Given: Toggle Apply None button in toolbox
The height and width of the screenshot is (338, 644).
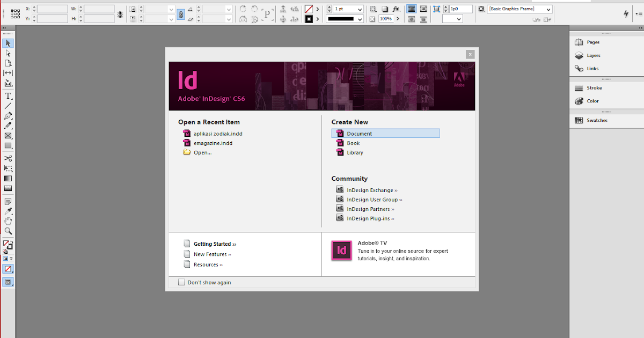Looking at the screenshot, I should [8, 268].
